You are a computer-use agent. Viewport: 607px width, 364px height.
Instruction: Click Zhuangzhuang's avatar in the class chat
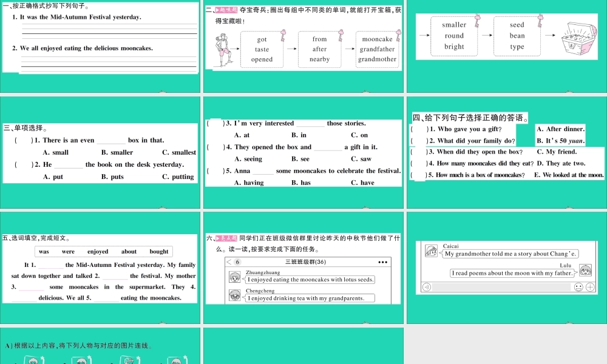234,277
